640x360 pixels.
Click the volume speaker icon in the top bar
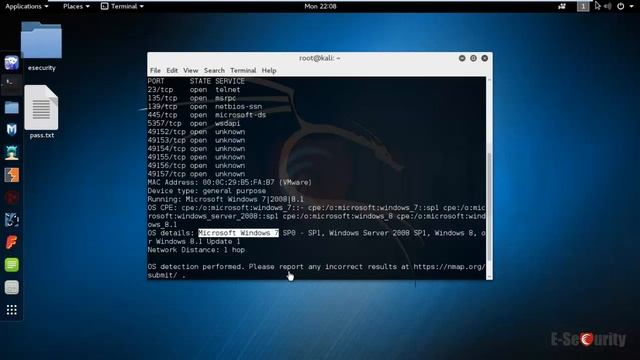pyautogui.click(x=608, y=6)
